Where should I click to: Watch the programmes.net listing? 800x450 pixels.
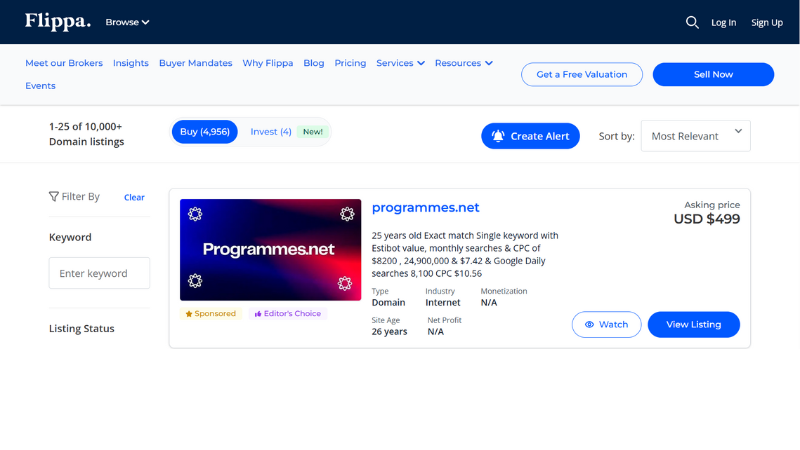click(606, 324)
